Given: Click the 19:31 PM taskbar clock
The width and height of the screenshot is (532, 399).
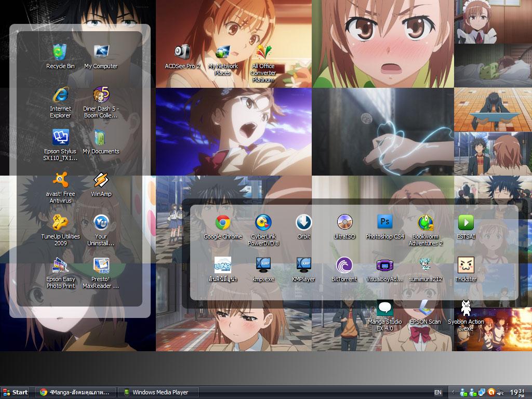Looking at the screenshot, I should click(x=518, y=393).
